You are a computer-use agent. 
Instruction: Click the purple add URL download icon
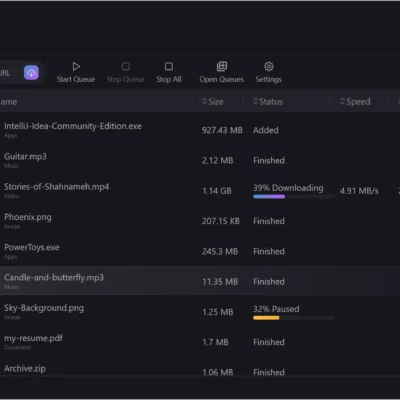pyautogui.click(x=31, y=73)
